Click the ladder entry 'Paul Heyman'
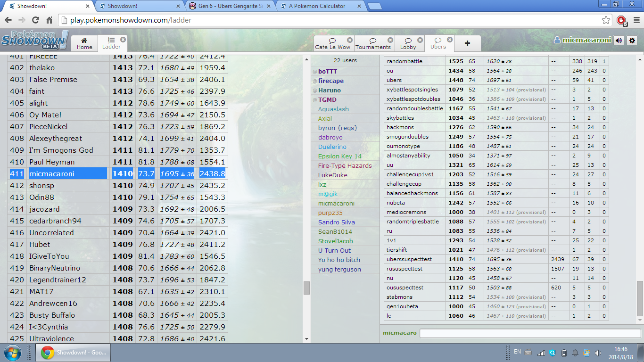Image resolution: width=644 pixels, height=362 pixels. click(52, 162)
